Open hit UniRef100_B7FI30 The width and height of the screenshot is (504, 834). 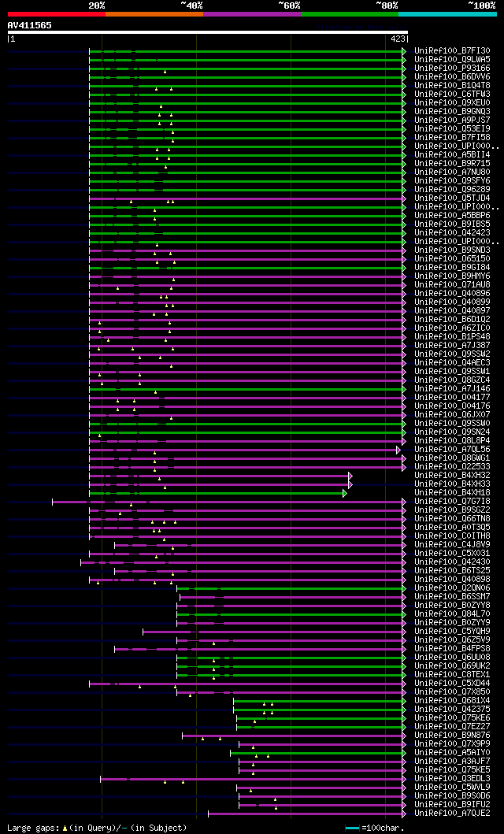[453, 51]
